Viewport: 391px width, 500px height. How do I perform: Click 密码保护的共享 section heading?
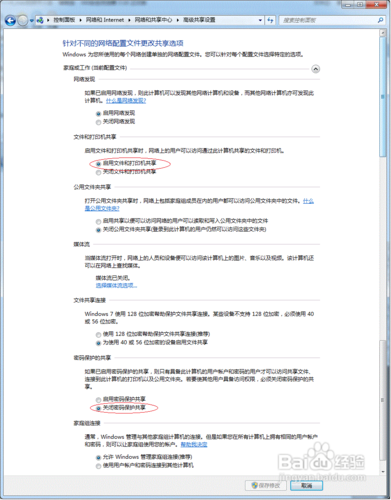pyautogui.click(x=92, y=358)
